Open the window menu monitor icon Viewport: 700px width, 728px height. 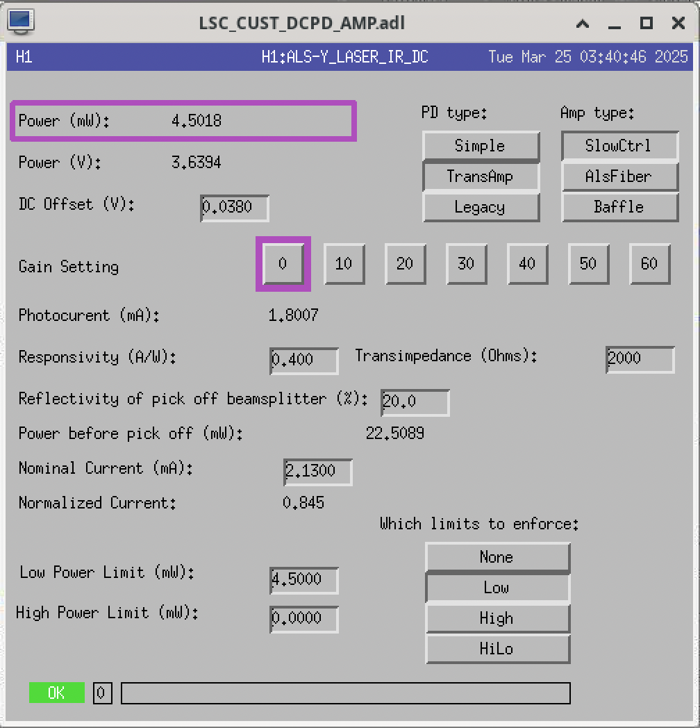pos(22,22)
